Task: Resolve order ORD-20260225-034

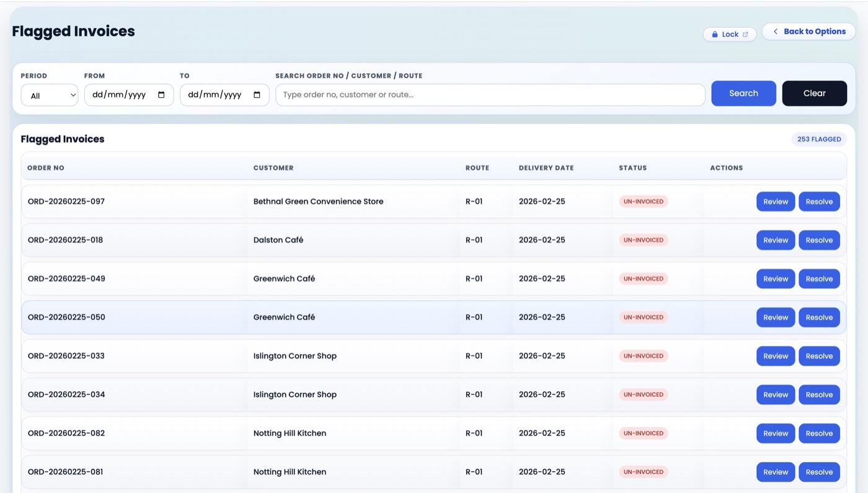Action: click(x=819, y=394)
